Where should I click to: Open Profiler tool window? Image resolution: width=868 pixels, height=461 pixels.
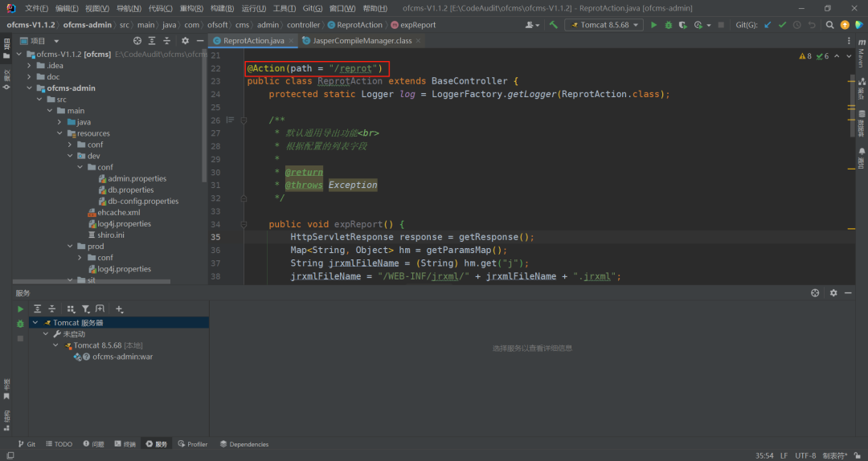(193, 444)
